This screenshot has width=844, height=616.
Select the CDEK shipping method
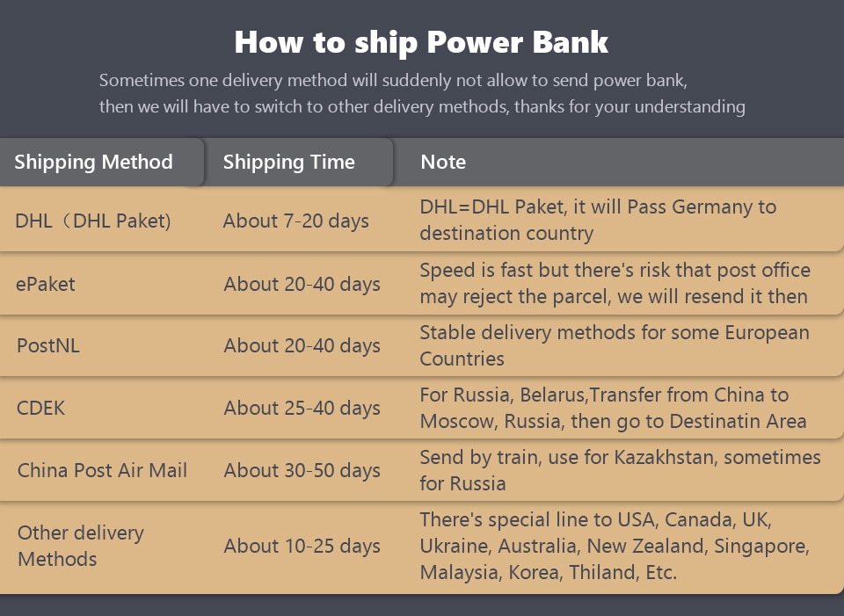pyautogui.click(x=41, y=409)
